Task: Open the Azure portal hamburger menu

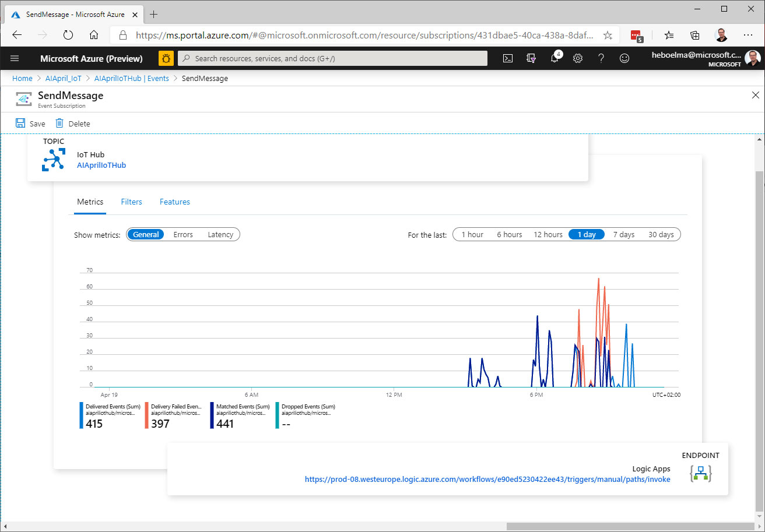Action: pyautogui.click(x=15, y=58)
